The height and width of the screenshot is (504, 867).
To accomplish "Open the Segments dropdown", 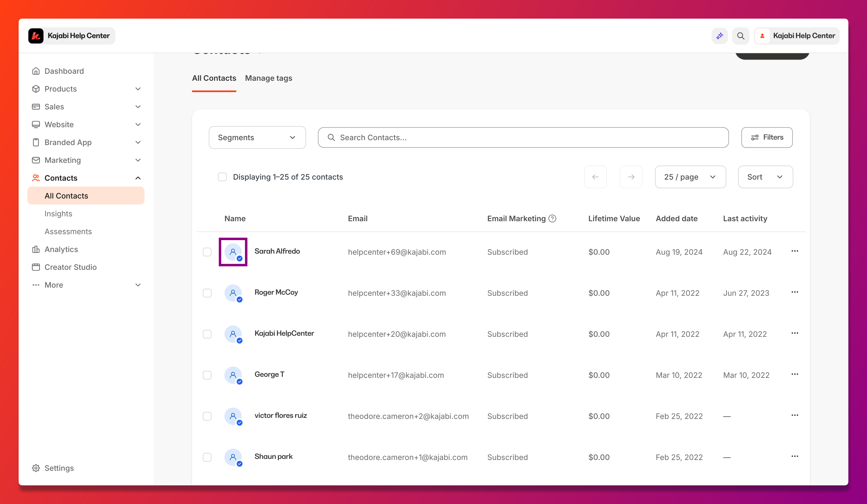I will (257, 137).
